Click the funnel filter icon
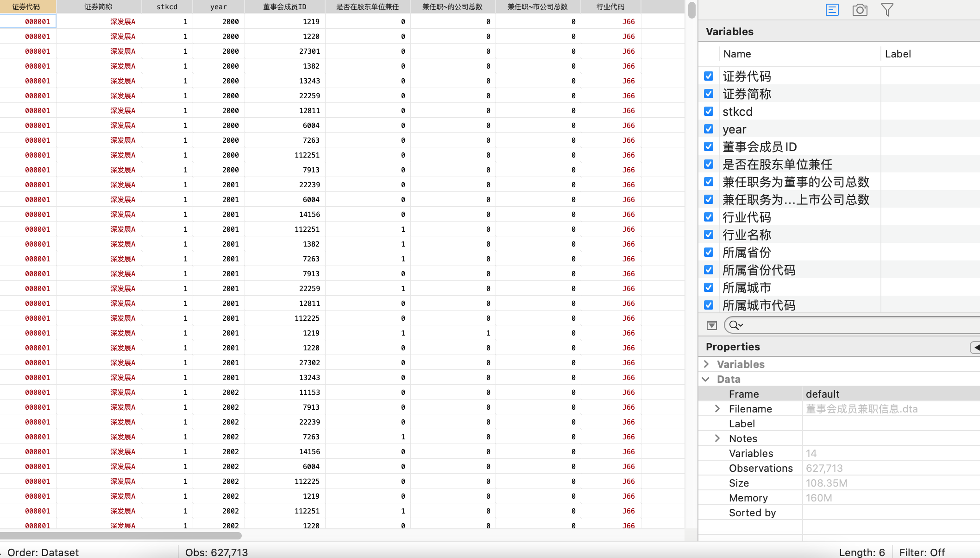The width and height of the screenshot is (980, 558). [x=887, y=10]
